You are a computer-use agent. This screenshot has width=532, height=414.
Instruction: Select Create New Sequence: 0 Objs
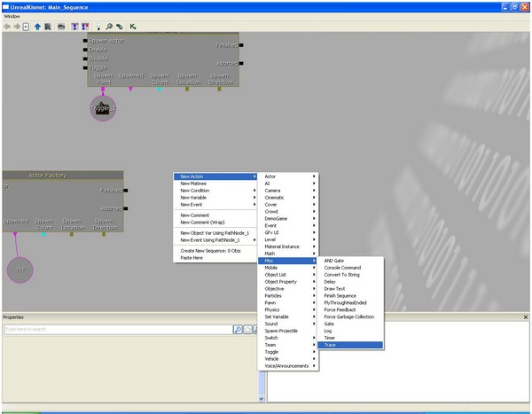pyautogui.click(x=215, y=251)
